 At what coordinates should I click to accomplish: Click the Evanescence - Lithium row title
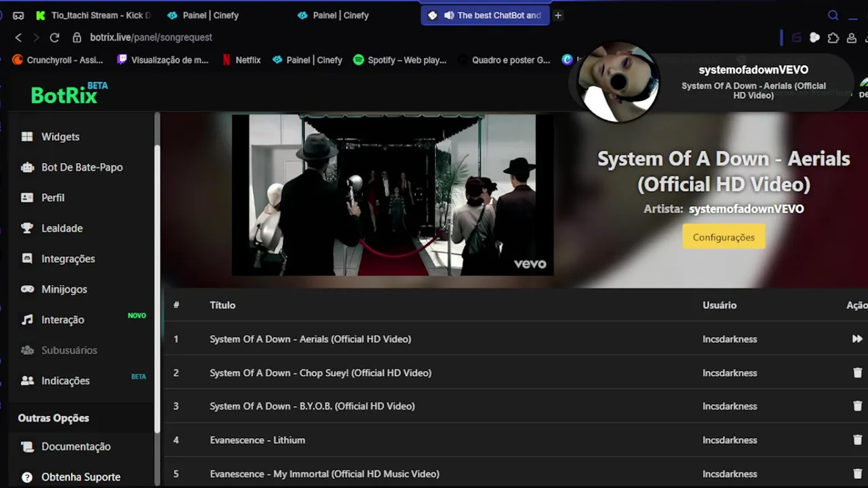[x=258, y=440]
